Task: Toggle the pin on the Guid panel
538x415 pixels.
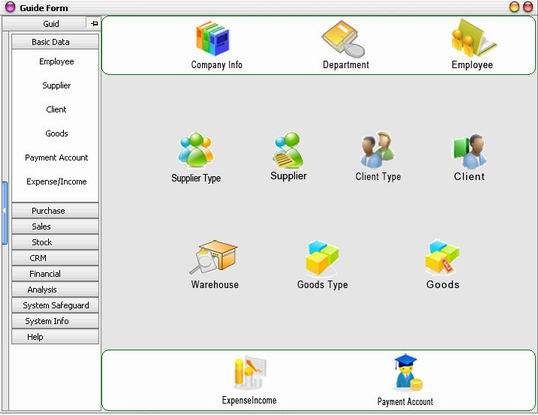Action: 94,23
